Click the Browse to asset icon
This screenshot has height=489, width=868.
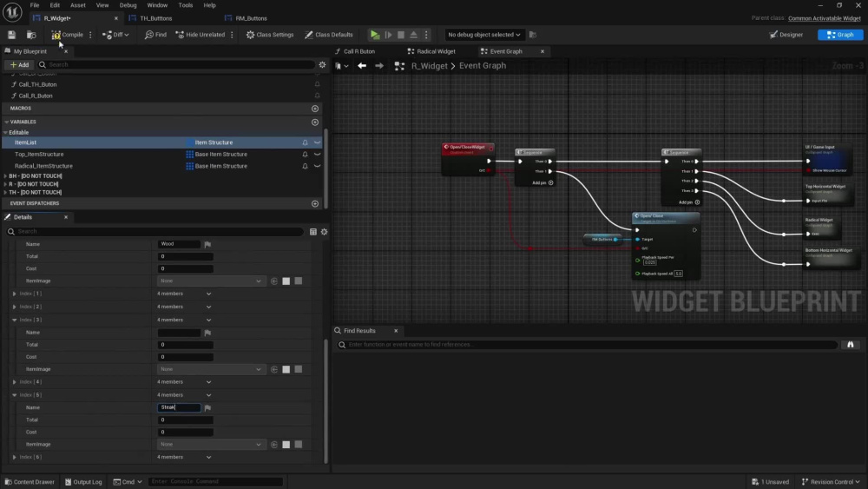pos(31,35)
